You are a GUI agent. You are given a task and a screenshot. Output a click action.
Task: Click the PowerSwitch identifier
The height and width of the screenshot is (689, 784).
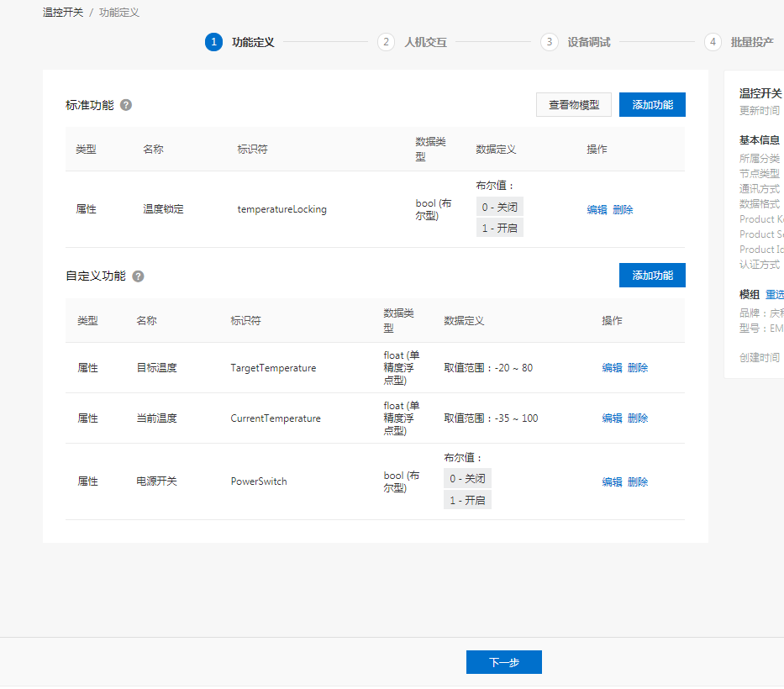coord(259,481)
